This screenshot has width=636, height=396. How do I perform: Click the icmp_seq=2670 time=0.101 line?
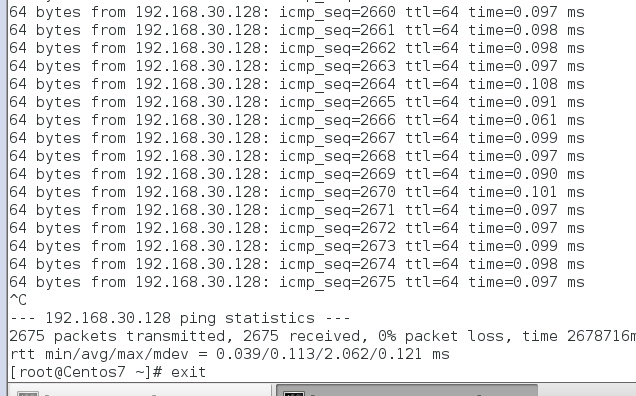[x=297, y=192]
